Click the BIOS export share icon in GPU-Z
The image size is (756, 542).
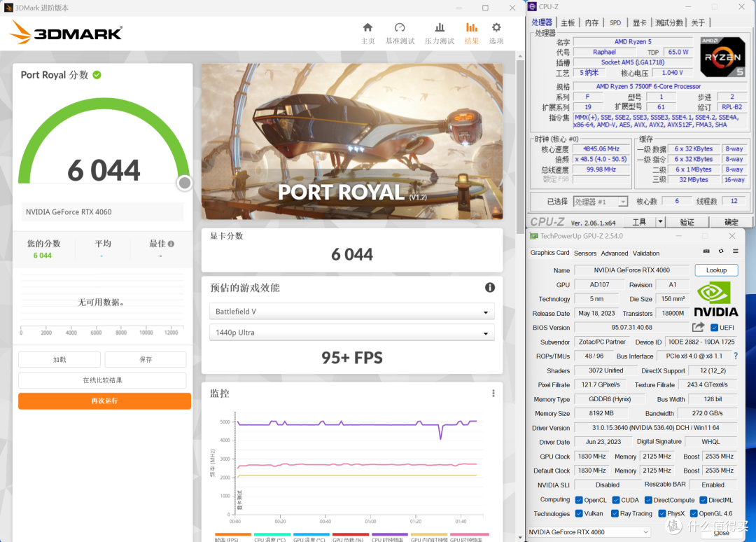tap(698, 328)
